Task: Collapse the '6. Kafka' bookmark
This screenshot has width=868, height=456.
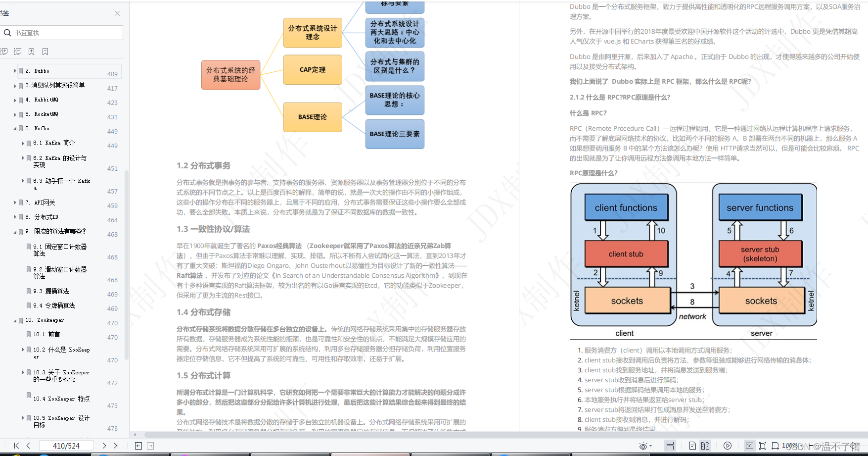Action: 15,129
